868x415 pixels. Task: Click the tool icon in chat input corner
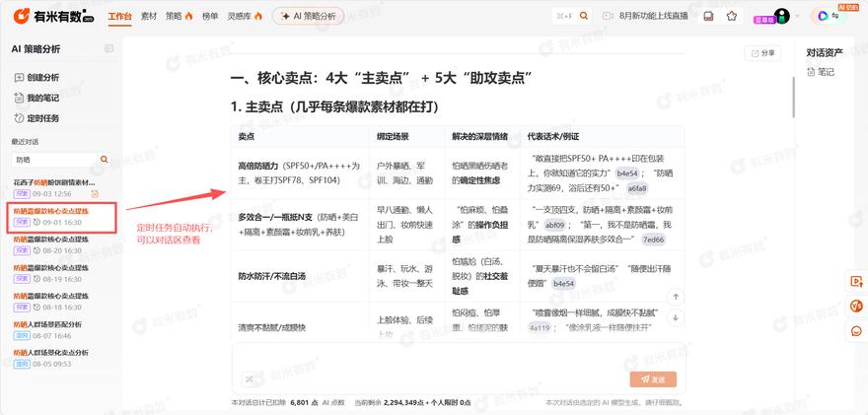click(x=249, y=380)
